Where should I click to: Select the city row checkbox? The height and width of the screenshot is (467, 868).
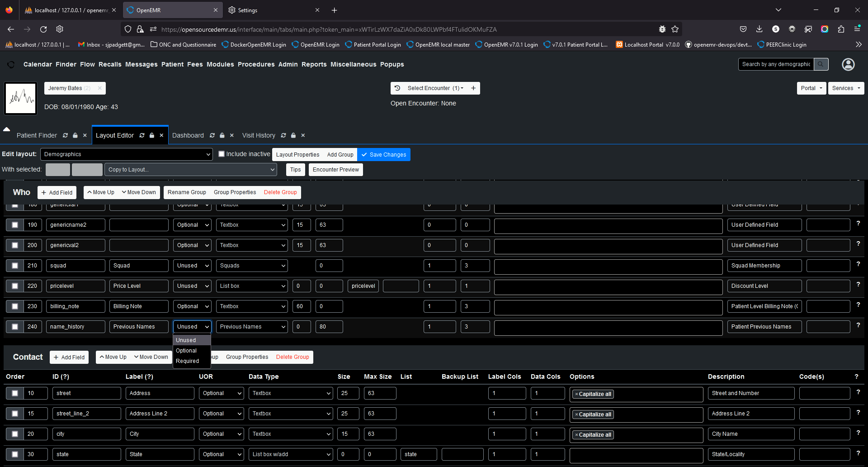tap(15, 434)
